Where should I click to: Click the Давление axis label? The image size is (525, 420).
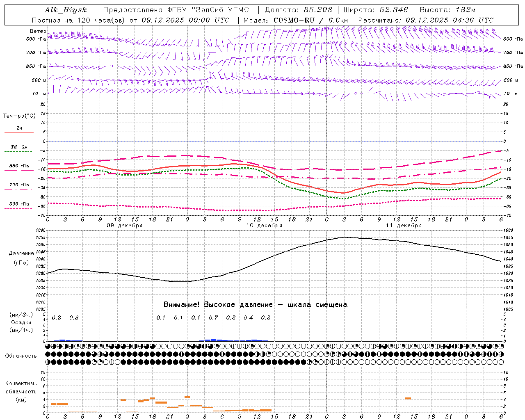tap(21, 253)
